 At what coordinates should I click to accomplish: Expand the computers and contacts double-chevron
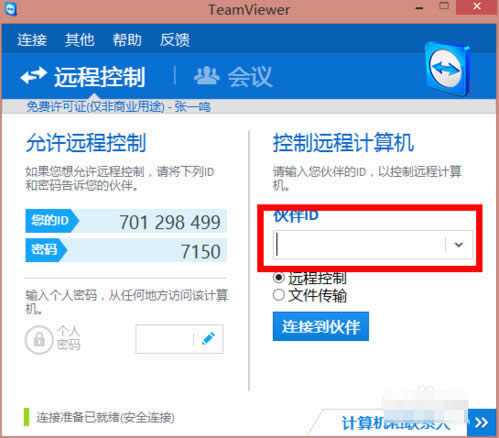click(481, 422)
